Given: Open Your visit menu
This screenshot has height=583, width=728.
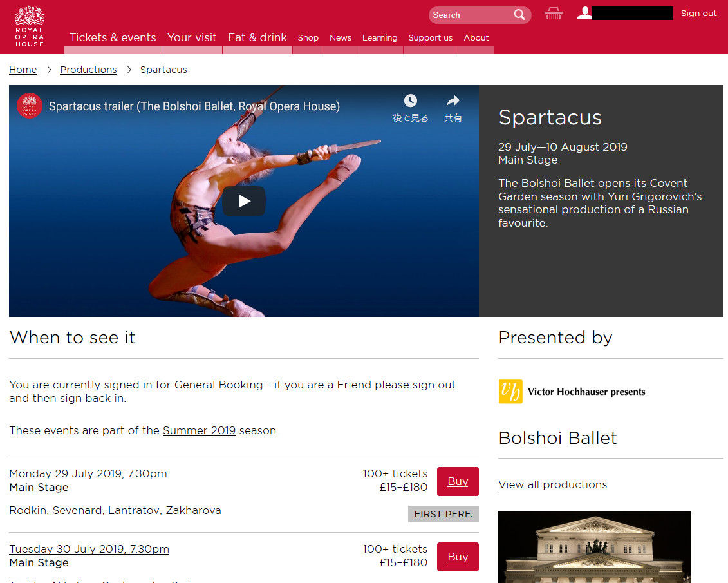Looking at the screenshot, I should coord(192,37).
